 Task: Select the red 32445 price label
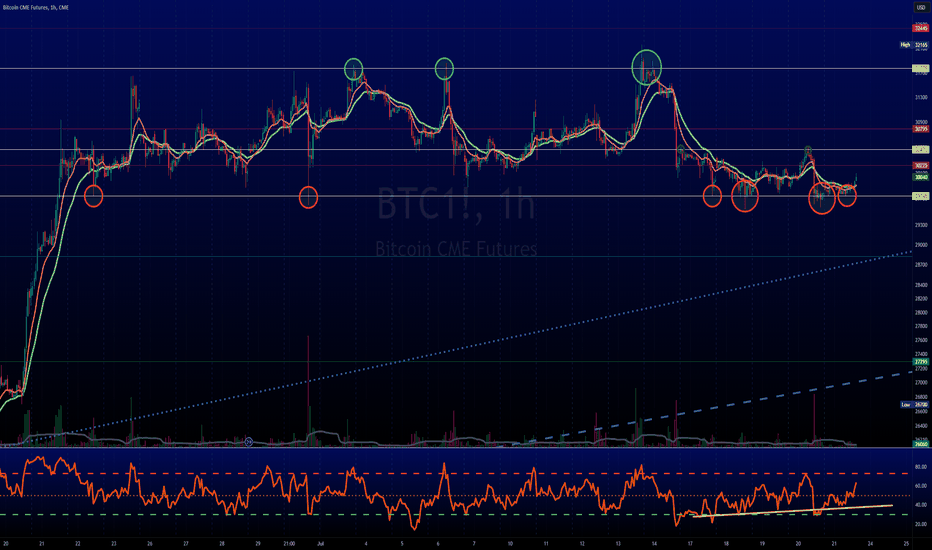(921, 29)
